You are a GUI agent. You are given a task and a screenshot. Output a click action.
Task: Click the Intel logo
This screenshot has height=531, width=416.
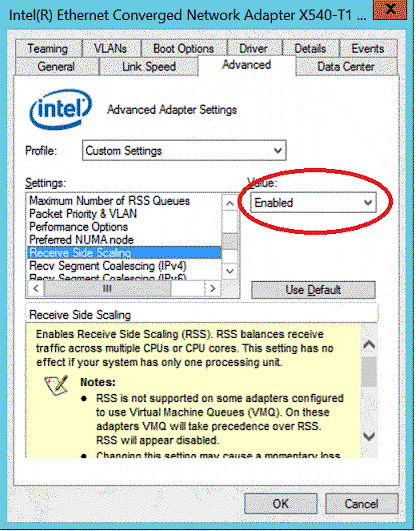click(61, 109)
